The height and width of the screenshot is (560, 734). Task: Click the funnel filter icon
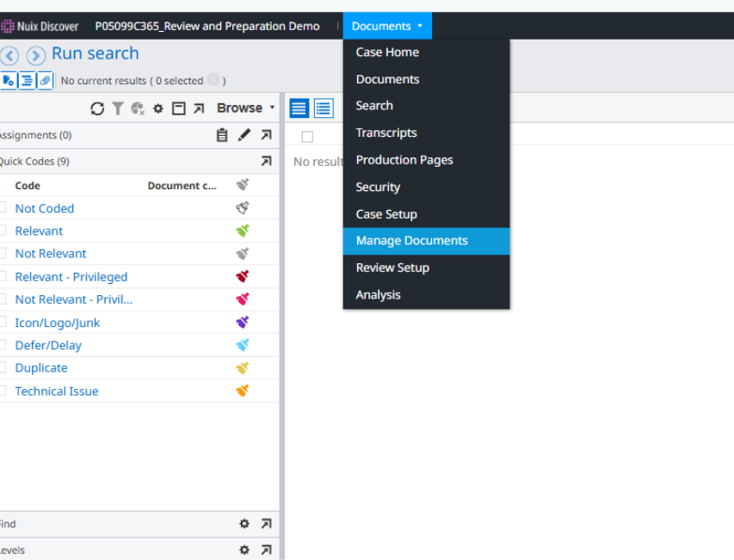pos(118,108)
